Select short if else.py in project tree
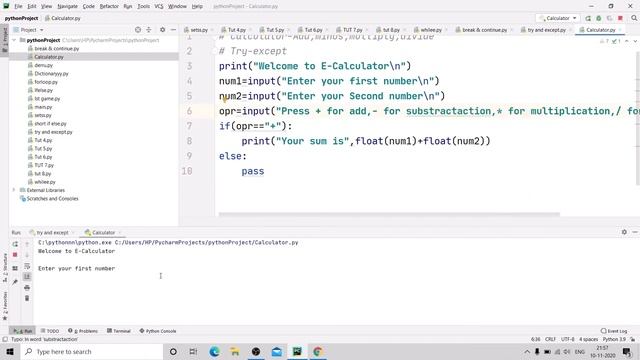This screenshot has height=360, width=640. click(x=50, y=124)
